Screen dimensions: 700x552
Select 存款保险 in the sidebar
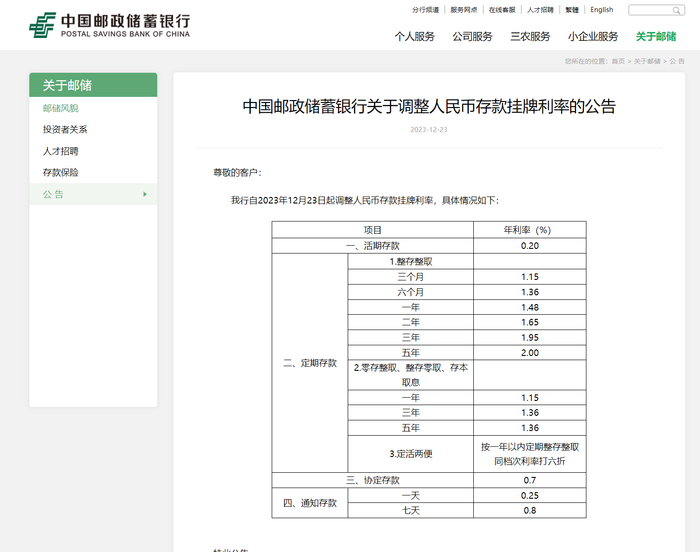[61, 172]
